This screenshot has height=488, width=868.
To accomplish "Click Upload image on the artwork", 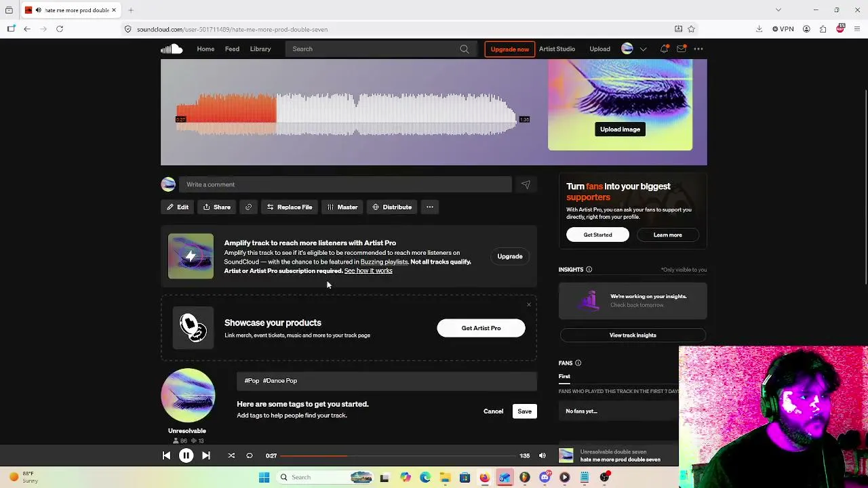I will click(x=620, y=129).
